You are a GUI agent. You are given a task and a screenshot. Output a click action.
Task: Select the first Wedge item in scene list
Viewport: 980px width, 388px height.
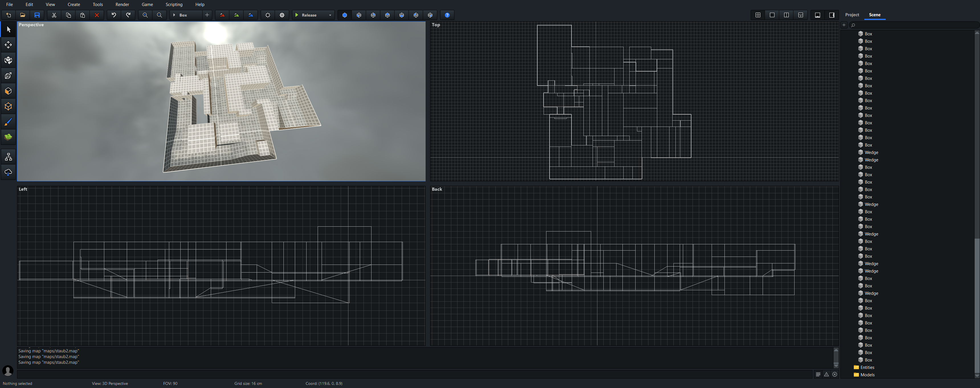pyautogui.click(x=871, y=152)
